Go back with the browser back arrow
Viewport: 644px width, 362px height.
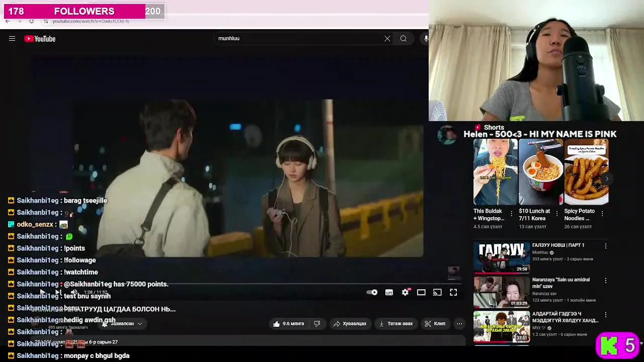8,21
